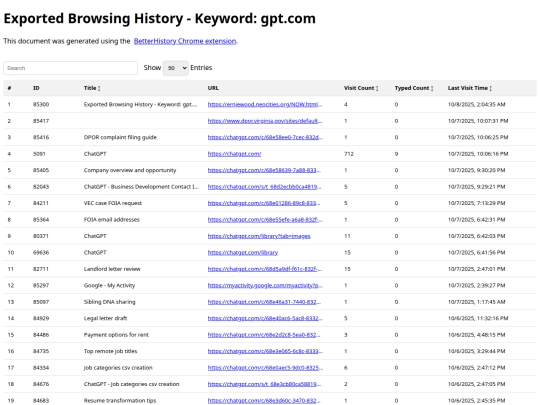Open URL for FOIA email addresses

pyautogui.click(x=265, y=220)
